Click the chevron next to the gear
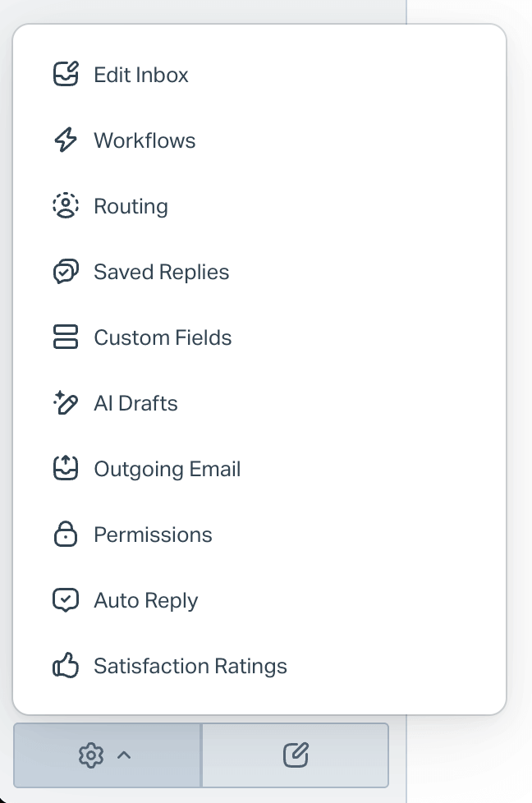 click(124, 755)
